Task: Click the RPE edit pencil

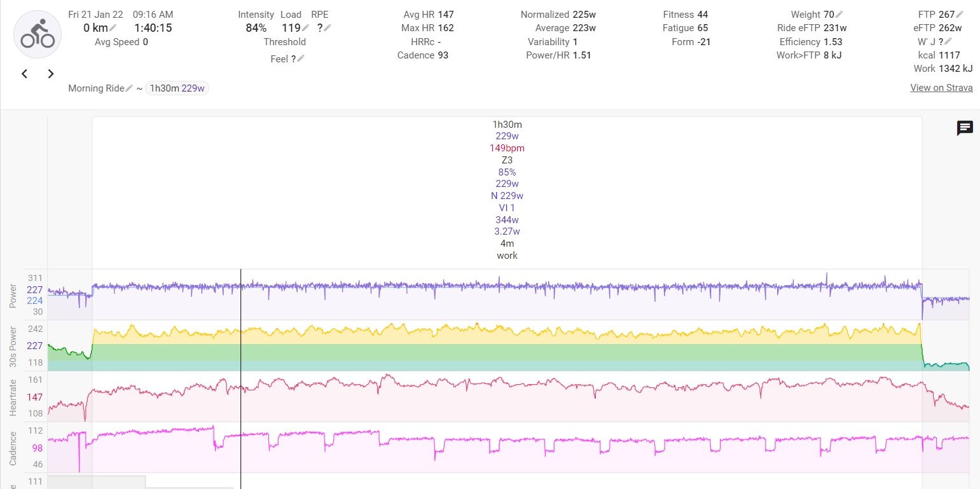Action: coord(328,28)
